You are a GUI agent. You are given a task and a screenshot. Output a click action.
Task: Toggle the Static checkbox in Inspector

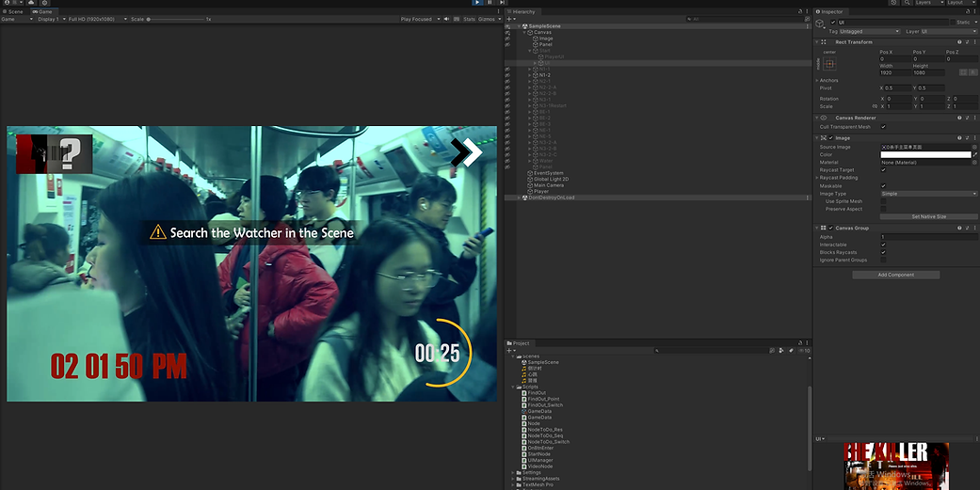pyautogui.click(x=951, y=22)
